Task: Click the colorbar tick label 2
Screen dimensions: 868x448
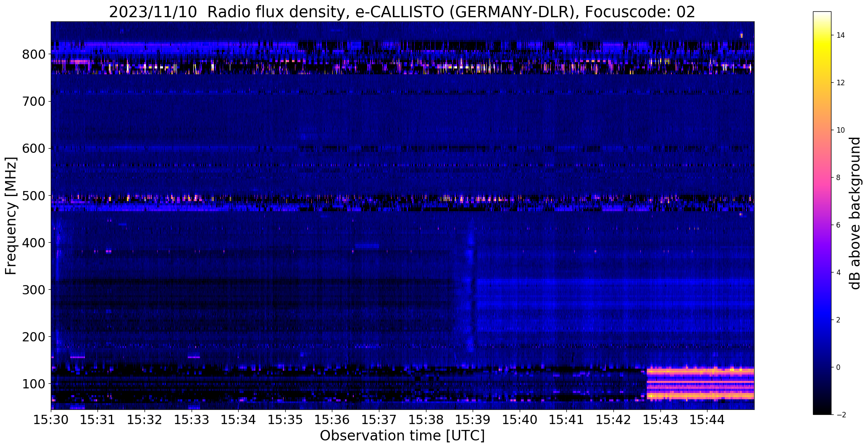Action: coord(838,320)
